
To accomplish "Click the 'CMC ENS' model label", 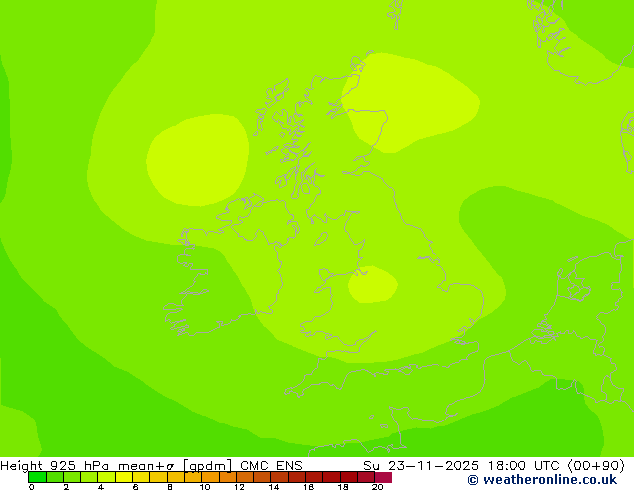I will [x=271, y=466].
